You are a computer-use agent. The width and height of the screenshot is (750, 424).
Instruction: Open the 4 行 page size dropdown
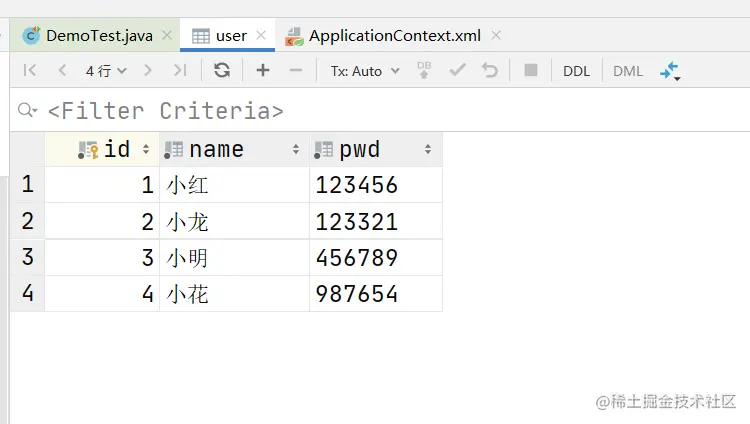click(106, 70)
